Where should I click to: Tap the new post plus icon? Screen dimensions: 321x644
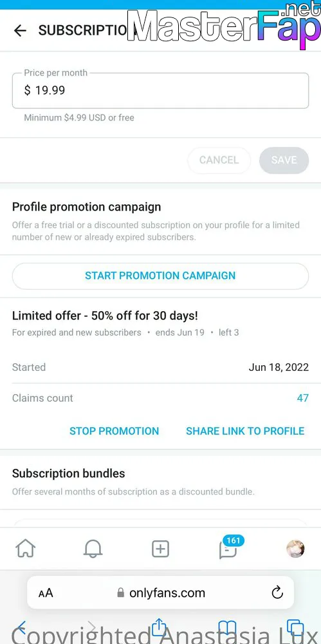(160, 549)
